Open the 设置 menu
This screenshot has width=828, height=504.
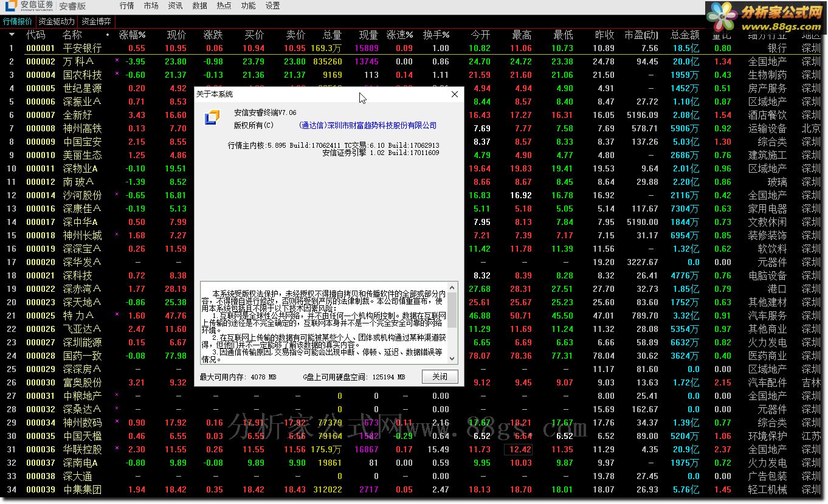(273, 6)
